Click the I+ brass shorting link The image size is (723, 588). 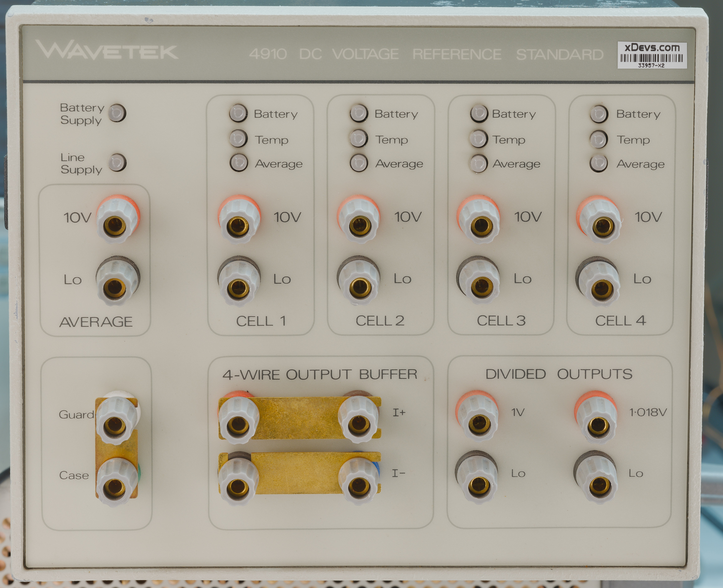pyautogui.click(x=300, y=418)
